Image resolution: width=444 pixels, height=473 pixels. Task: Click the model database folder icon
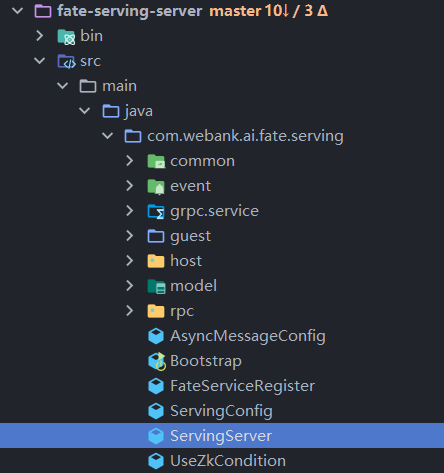[156, 286]
